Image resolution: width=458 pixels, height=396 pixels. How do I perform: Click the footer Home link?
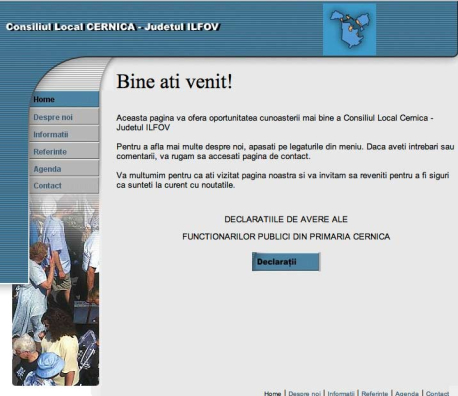[x=272, y=393]
